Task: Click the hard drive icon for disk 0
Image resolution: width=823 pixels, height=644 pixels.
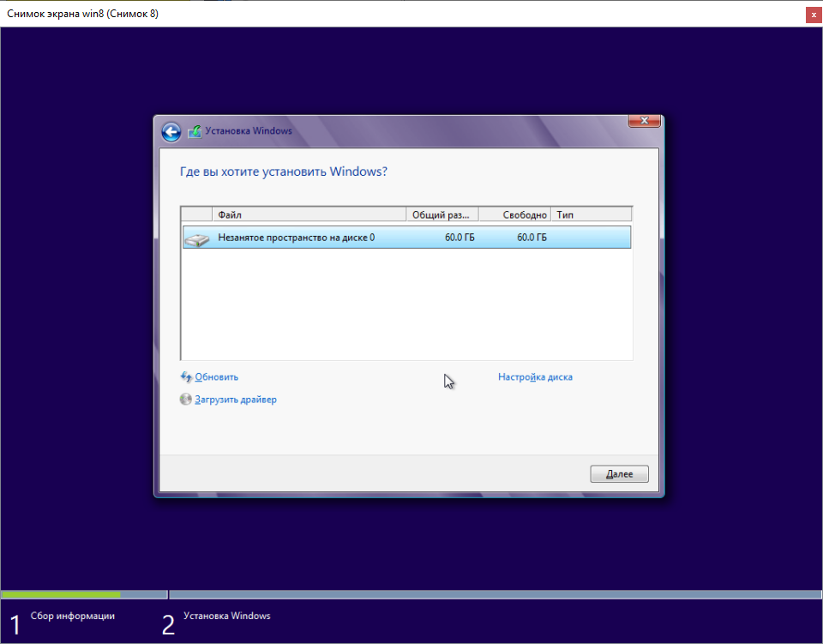Action: click(197, 240)
